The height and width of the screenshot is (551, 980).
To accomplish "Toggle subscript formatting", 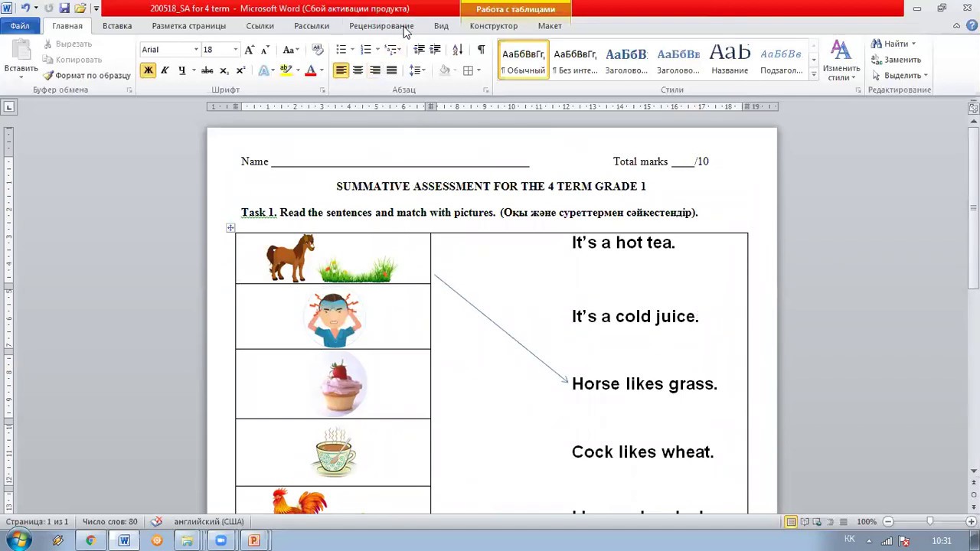I will tap(224, 70).
